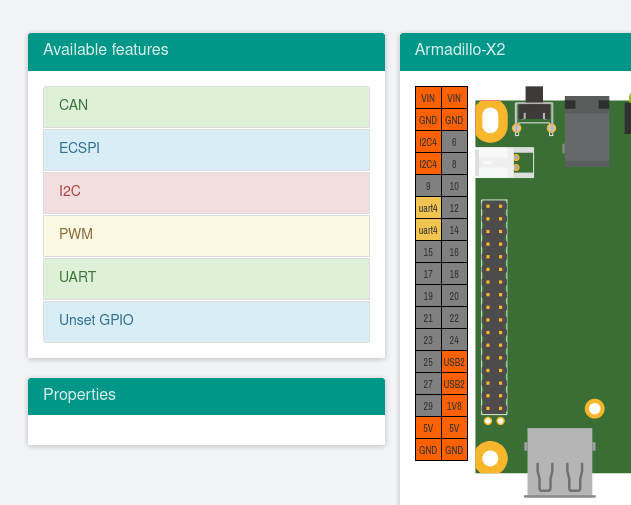This screenshot has height=505, width=631.
Task: Click the white connector on the board
Action: pyautogui.click(x=505, y=163)
